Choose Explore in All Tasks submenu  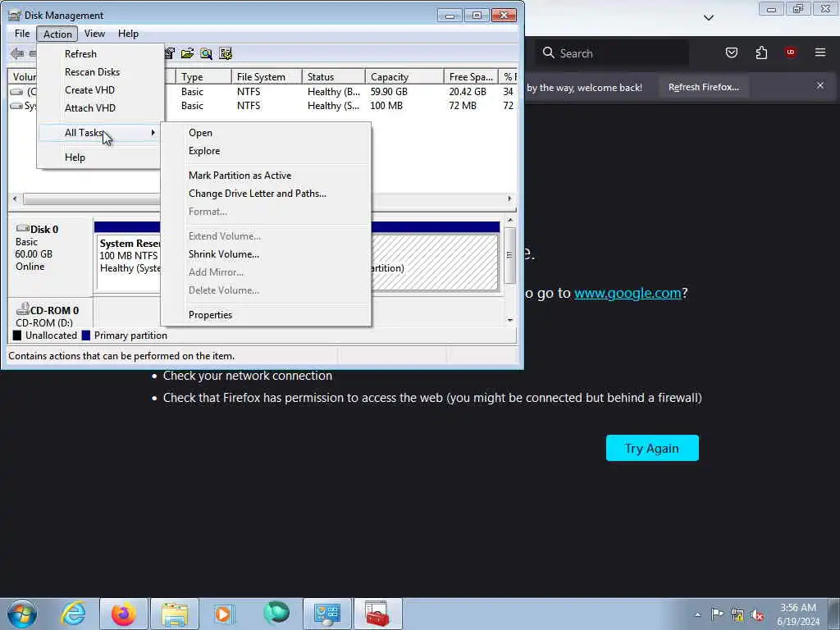[x=266, y=151]
